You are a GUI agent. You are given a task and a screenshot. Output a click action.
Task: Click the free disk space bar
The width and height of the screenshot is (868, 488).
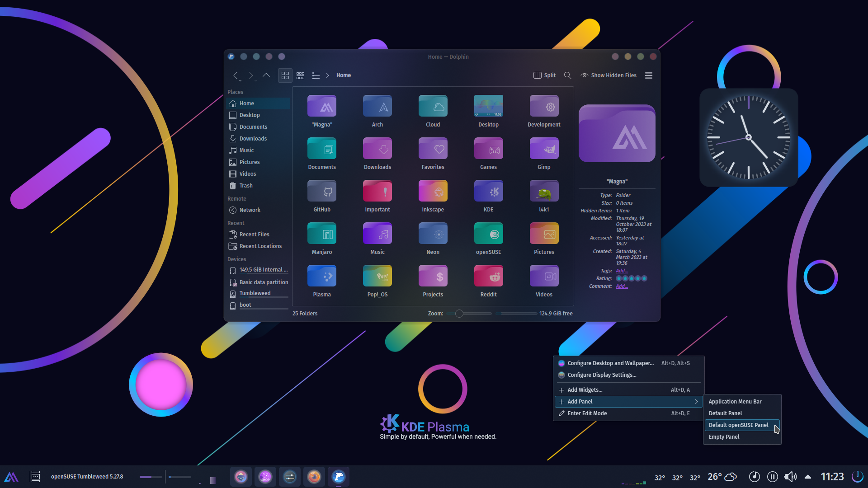click(x=516, y=314)
